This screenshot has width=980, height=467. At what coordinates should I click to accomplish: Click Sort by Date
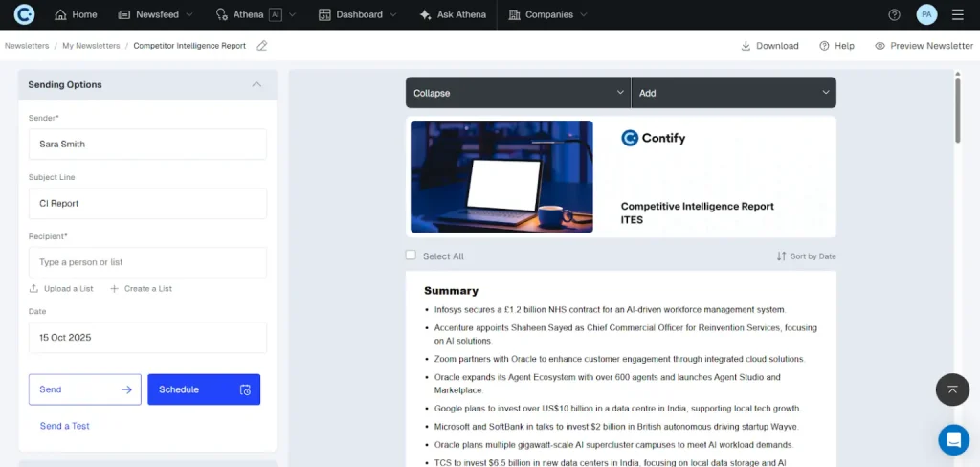pyautogui.click(x=806, y=256)
